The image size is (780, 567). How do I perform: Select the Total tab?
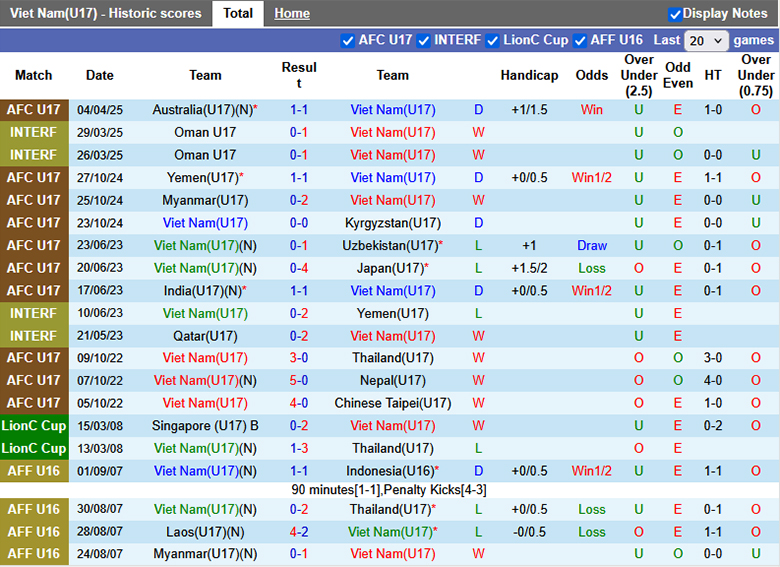pos(238,13)
